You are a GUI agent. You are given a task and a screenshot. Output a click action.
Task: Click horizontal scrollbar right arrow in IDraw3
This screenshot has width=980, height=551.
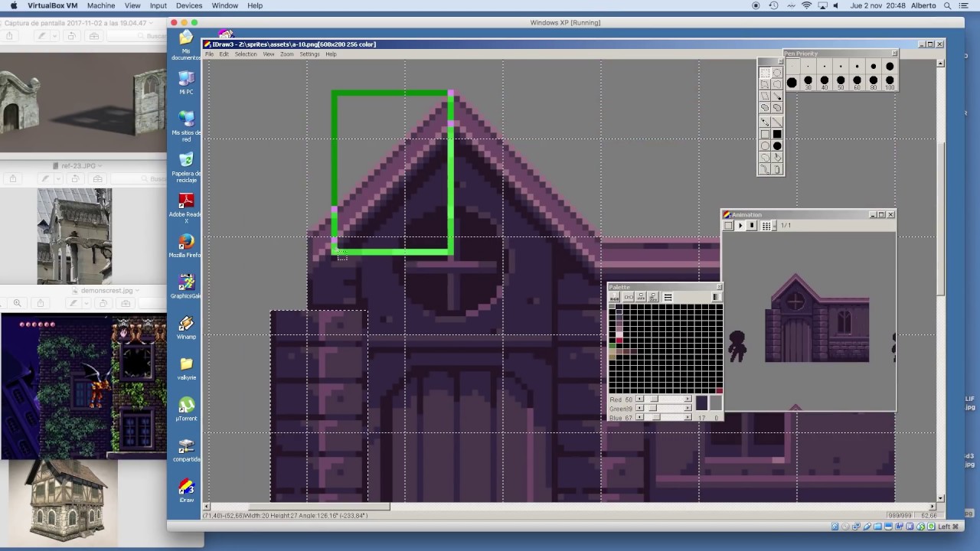[932, 507]
